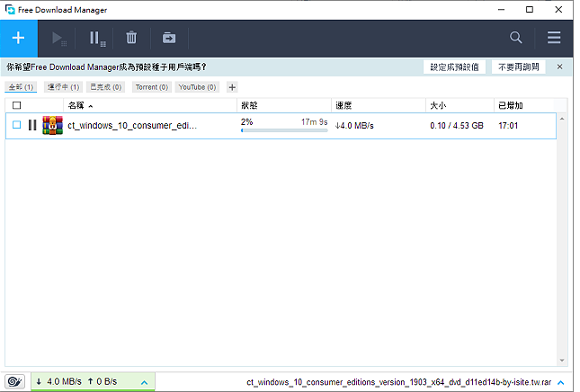Click the scrollbar up arrow of the list
The height and width of the screenshot is (392, 580).
tap(562, 119)
